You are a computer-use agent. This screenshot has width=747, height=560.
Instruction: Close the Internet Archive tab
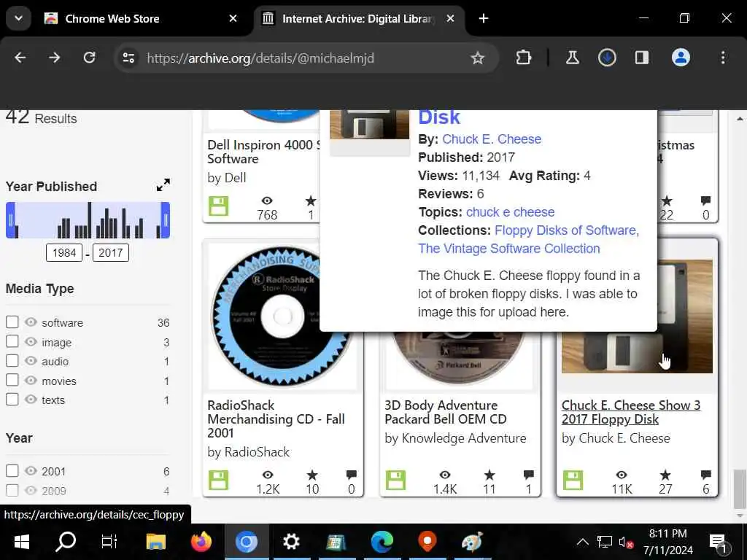pyautogui.click(x=450, y=18)
